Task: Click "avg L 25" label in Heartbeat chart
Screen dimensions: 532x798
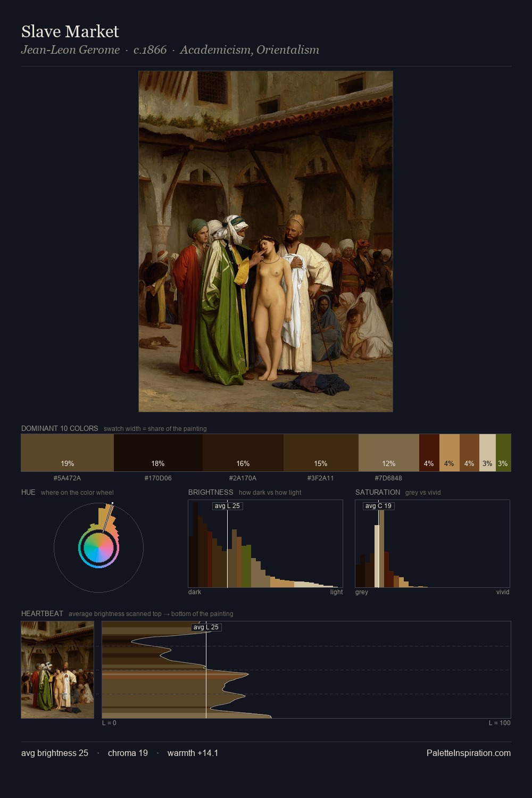Action: click(x=206, y=627)
